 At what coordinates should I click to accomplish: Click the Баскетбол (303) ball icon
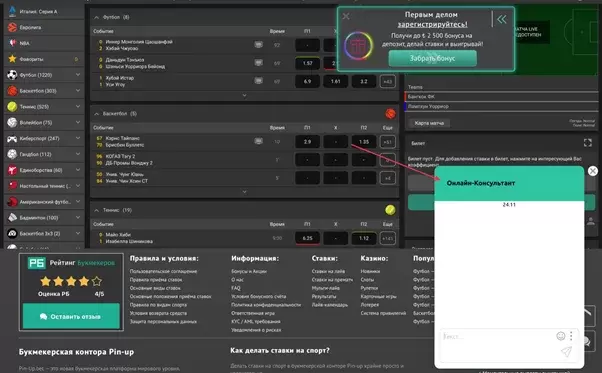[12, 91]
